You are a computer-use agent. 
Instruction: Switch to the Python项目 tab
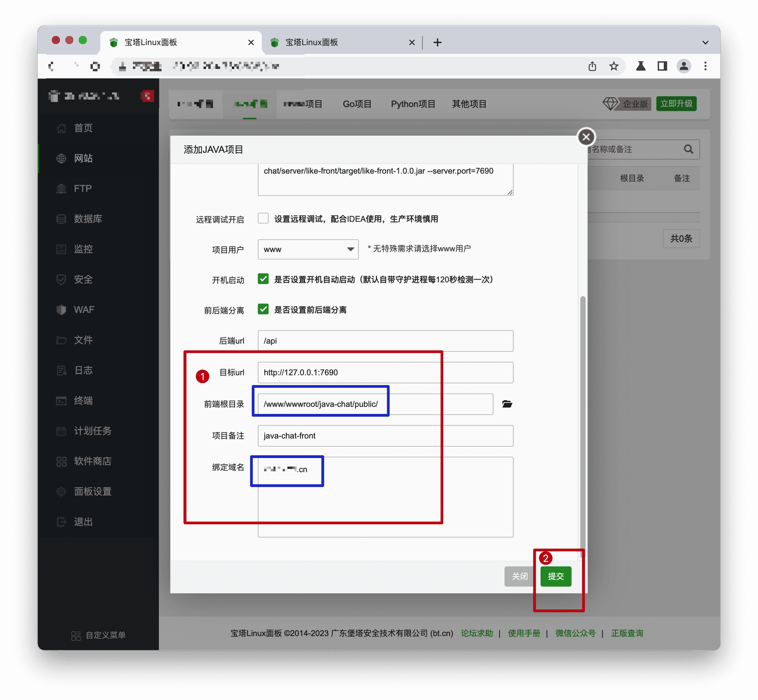413,104
